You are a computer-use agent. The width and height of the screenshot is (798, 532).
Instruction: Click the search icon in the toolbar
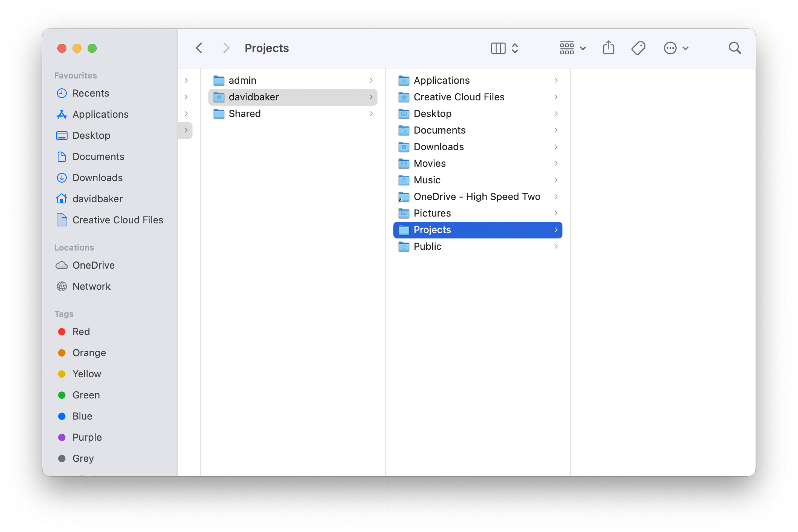[x=735, y=48]
